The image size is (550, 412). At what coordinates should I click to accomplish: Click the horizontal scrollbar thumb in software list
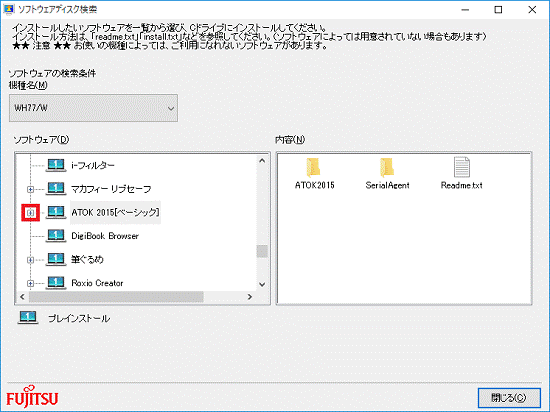coord(116,297)
